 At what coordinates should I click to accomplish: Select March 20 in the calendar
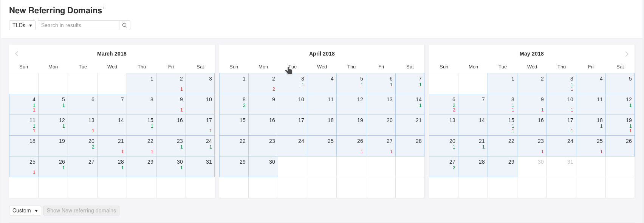82,146
